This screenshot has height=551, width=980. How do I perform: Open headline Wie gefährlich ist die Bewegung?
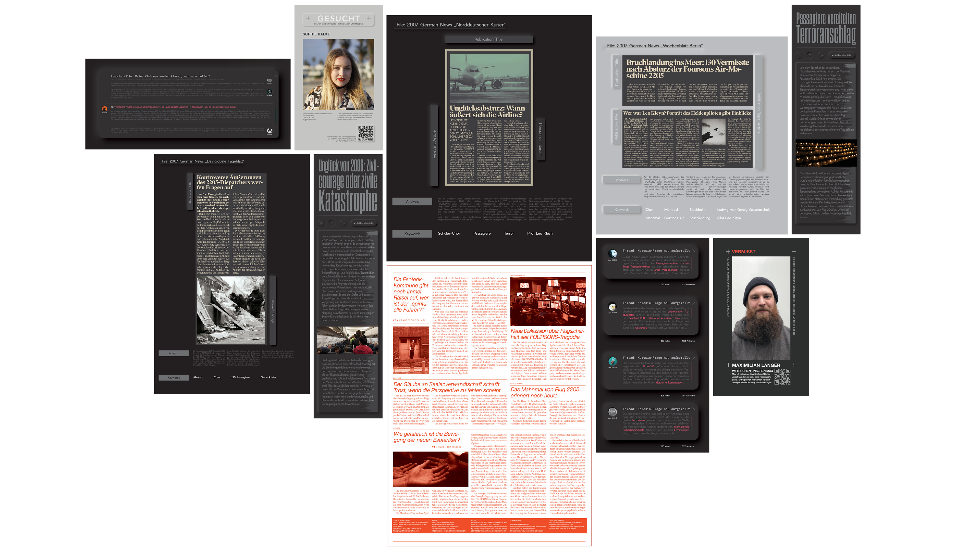(426, 437)
